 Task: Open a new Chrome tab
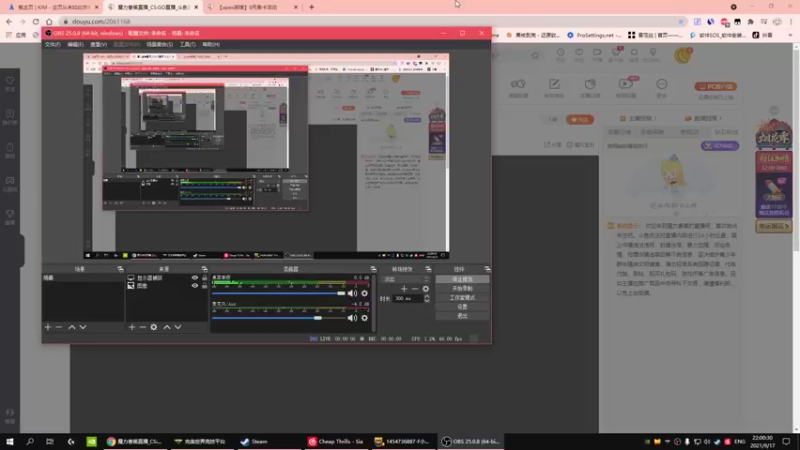point(312,7)
